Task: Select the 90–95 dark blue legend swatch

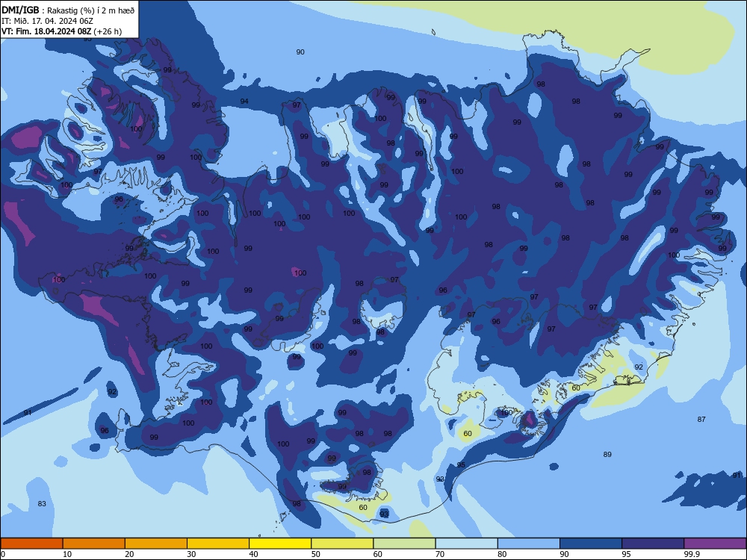Action: 591,544
